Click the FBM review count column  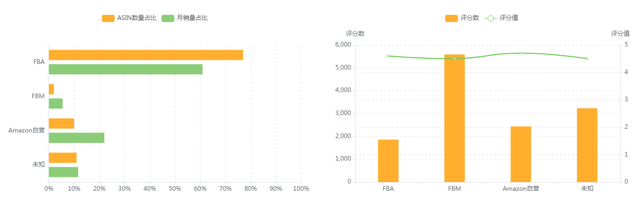[x=454, y=118]
